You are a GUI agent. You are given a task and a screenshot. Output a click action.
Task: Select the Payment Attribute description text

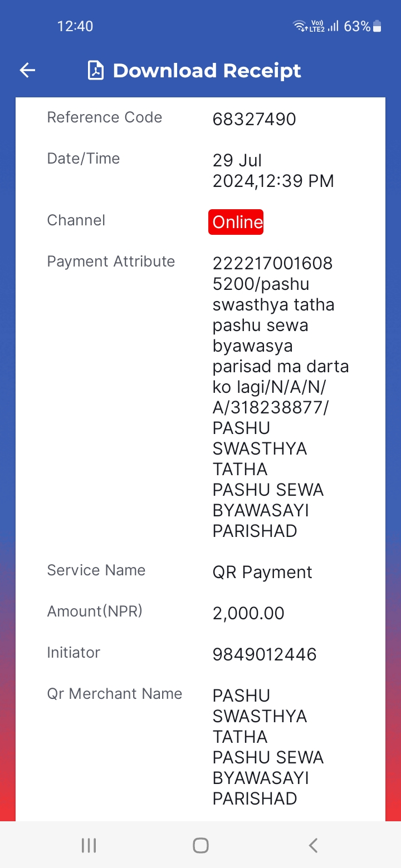click(x=281, y=397)
